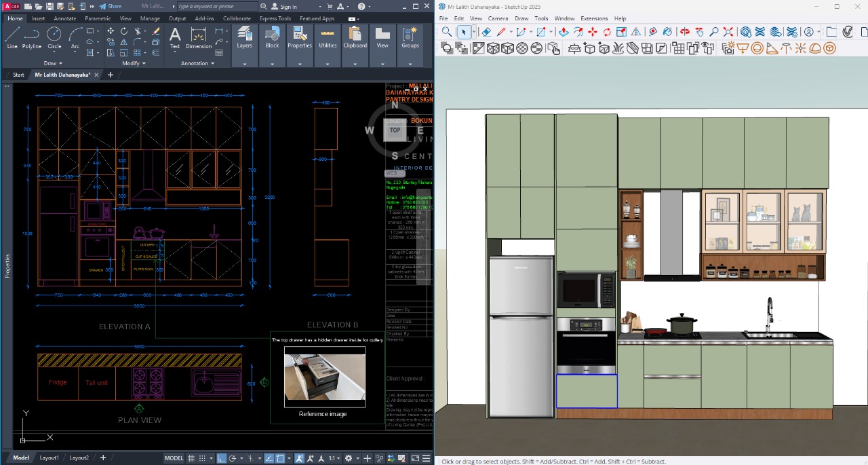Viewport: 868px width, 465px height.
Task: Click the Dimension annotation tool
Action: tap(199, 37)
